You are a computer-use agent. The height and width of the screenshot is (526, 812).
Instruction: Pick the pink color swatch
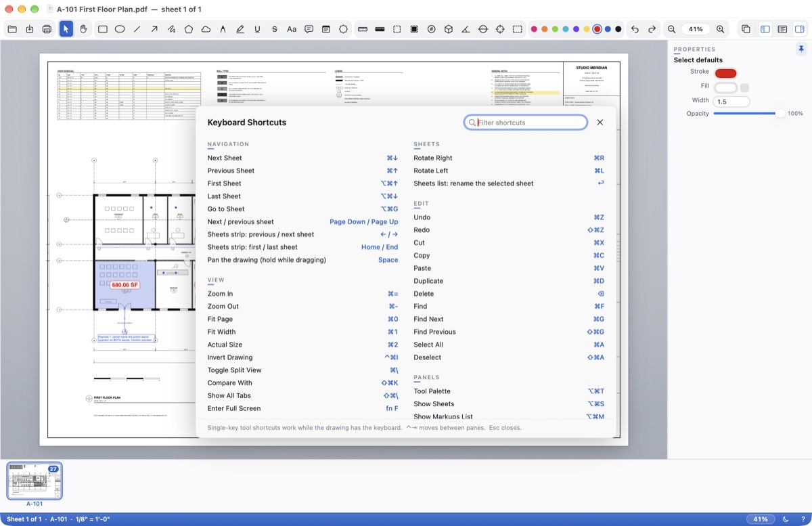pos(534,29)
